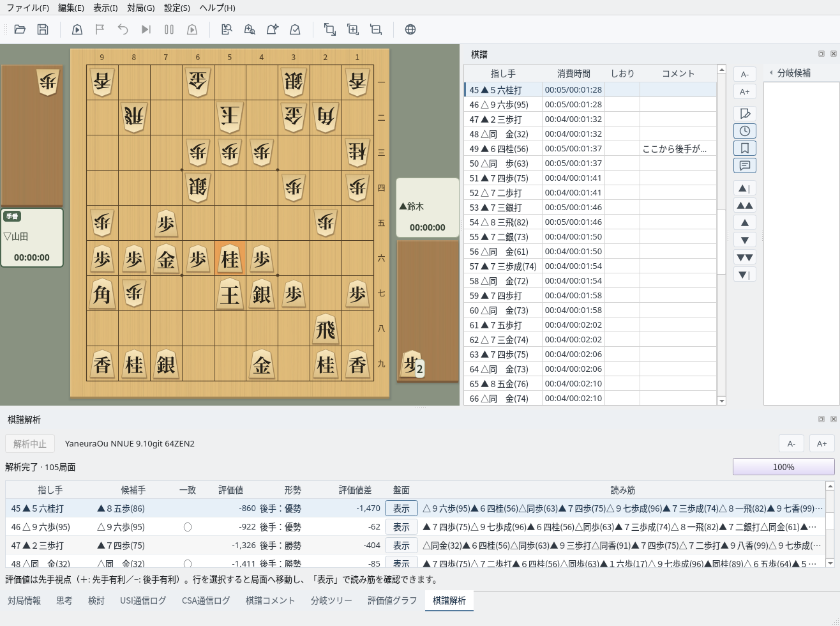840x626 pixels.
Task: Click the piece-with-magnifier toolbar icon
Action: pos(250,29)
